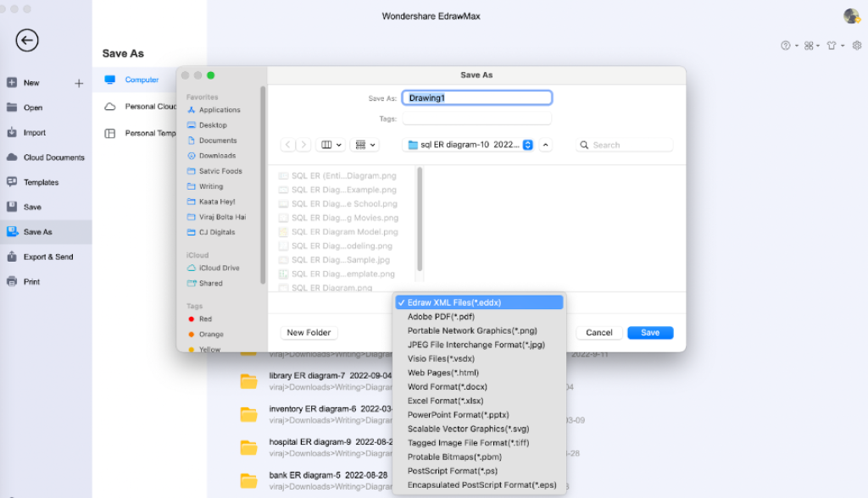Go back using the circled arrow icon

pyautogui.click(x=27, y=41)
